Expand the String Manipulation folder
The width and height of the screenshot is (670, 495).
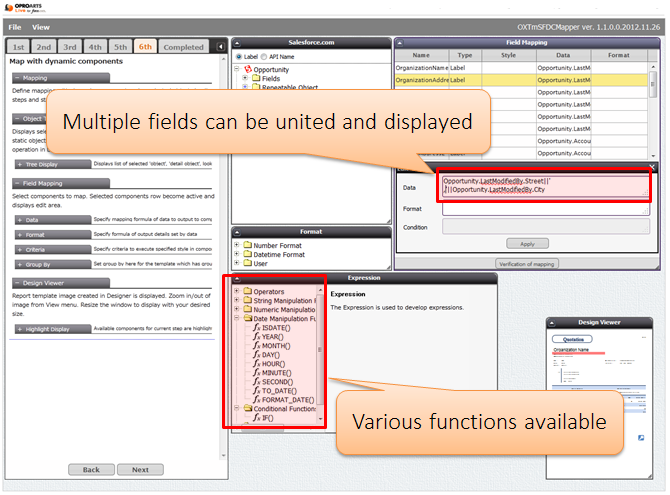point(237,300)
